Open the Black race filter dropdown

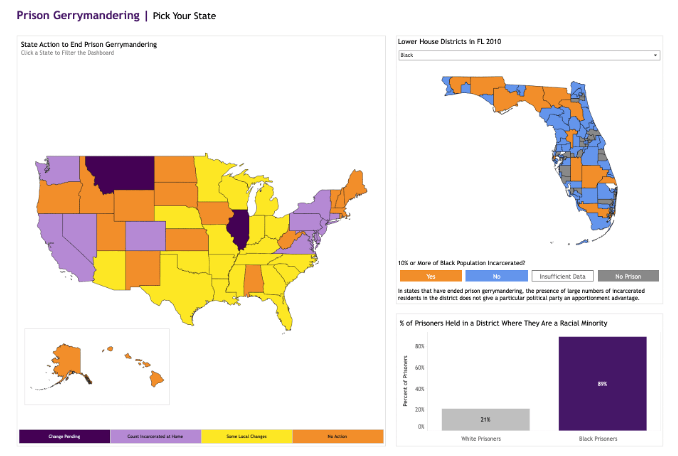coord(528,56)
